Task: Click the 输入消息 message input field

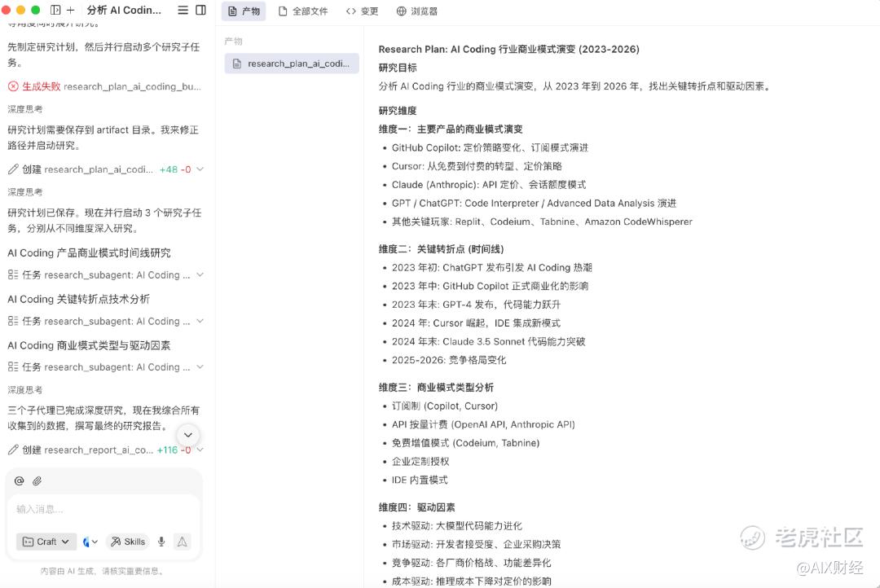Action: coord(102,509)
